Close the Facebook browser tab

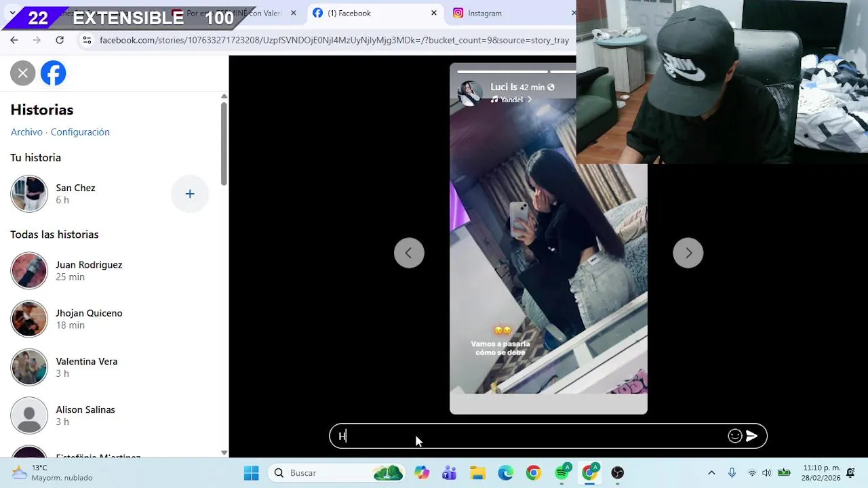click(434, 13)
